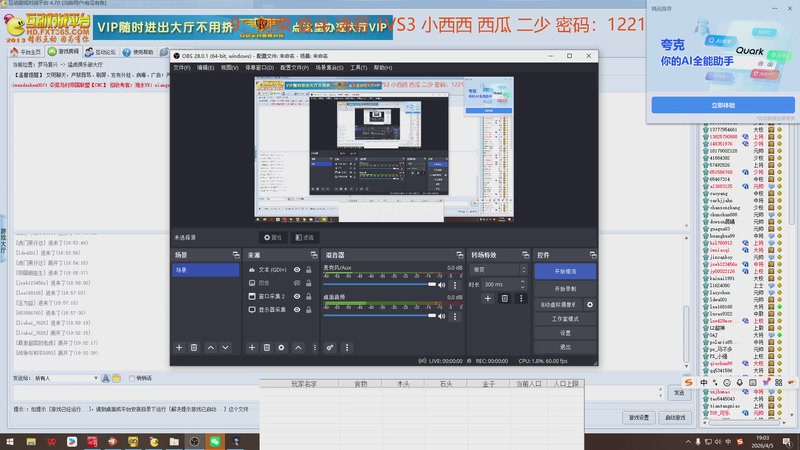Add a new scene with plus icon
The image size is (800, 450).
[179, 347]
